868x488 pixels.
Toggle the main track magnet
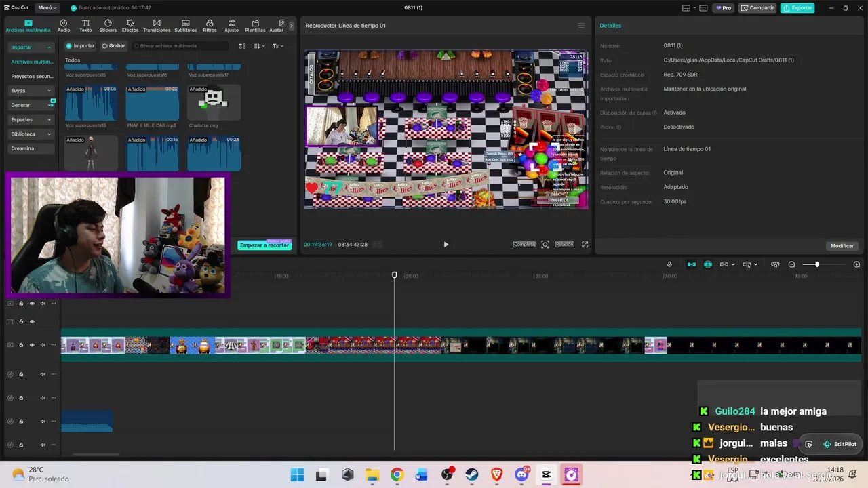pos(692,264)
